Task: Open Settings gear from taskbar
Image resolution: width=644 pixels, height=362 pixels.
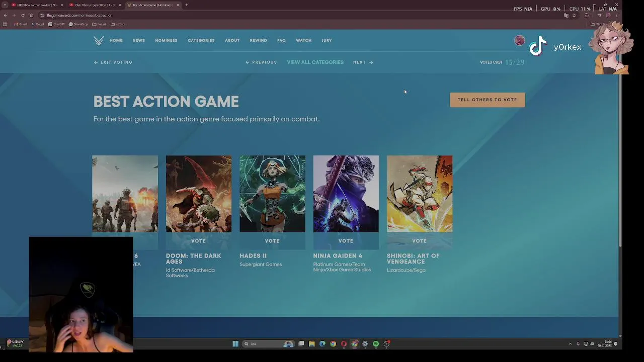Action: pos(365,344)
